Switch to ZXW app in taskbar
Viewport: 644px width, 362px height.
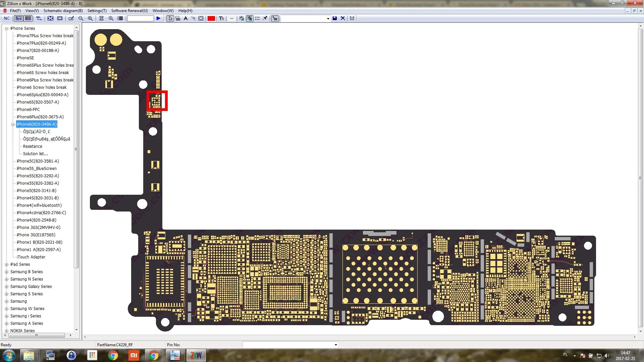(196, 355)
